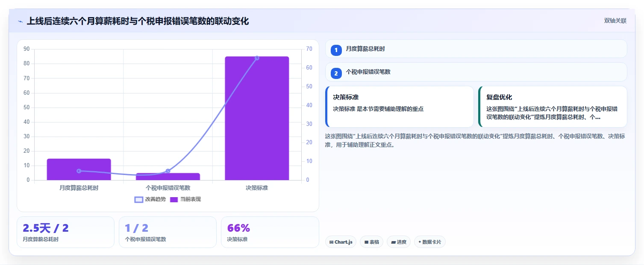Click the 进度 tag
Viewport: 644px width, 265px height.
pyautogui.click(x=399, y=242)
